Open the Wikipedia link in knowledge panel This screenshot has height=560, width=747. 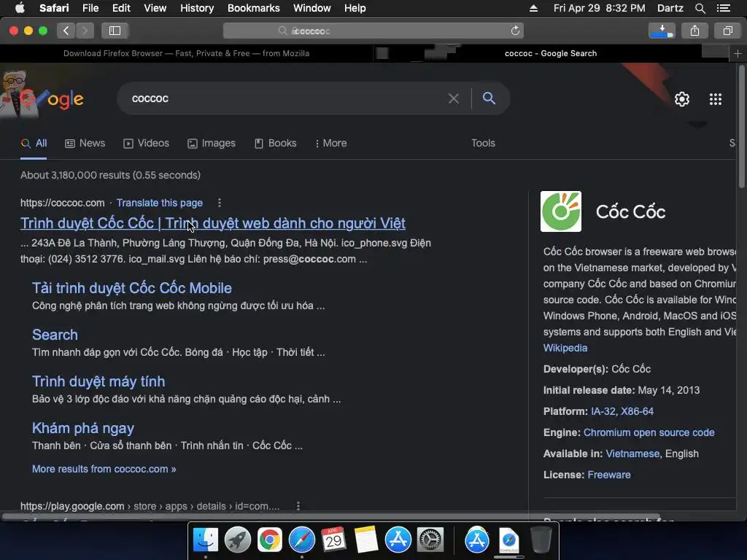pos(565,348)
